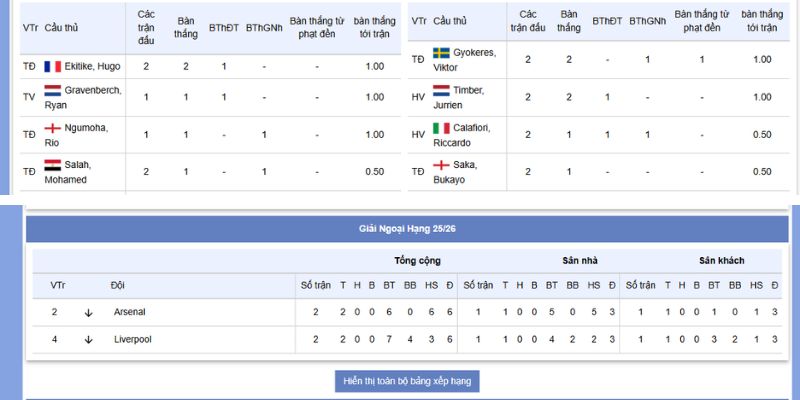Click the France flag beside Ekitike, Hugo
The width and height of the screenshot is (800, 400).
tap(53, 67)
